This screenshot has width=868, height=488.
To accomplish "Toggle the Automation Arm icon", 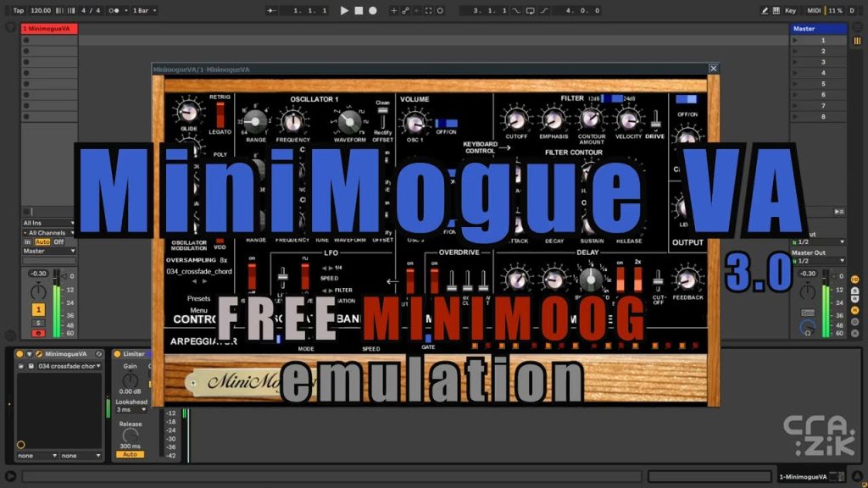I will [405, 10].
